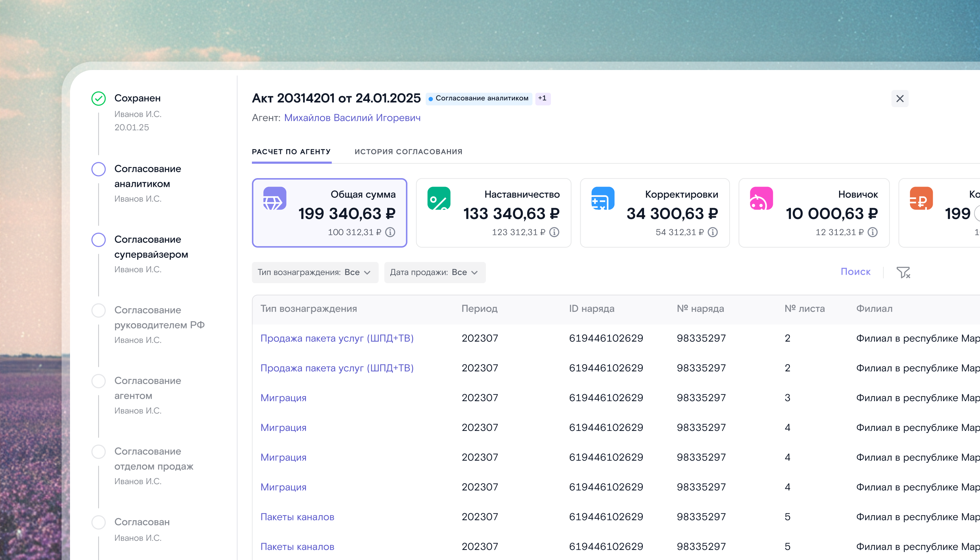Open agent link Михайлов Василий Игоревич
Image resolution: width=980 pixels, height=560 pixels.
click(352, 118)
